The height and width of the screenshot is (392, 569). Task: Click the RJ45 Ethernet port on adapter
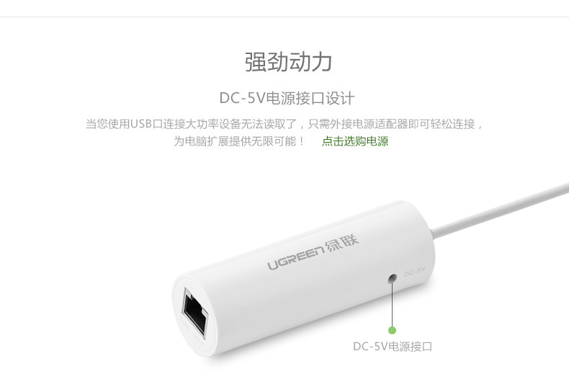[194, 313]
